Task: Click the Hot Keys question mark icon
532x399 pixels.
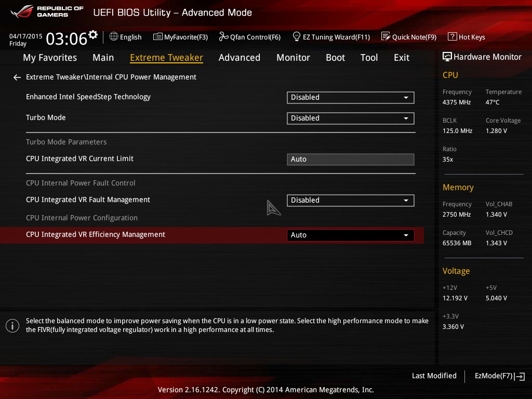Action: [x=453, y=36]
